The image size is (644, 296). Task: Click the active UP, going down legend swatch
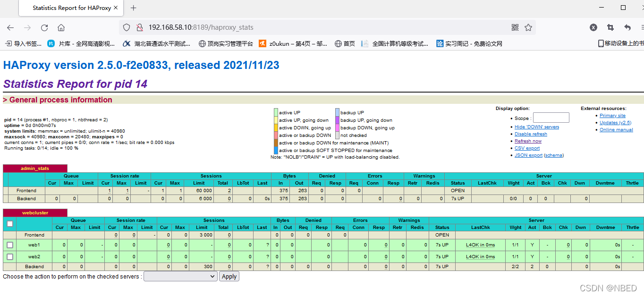pyautogui.click(x=276, y=120)
